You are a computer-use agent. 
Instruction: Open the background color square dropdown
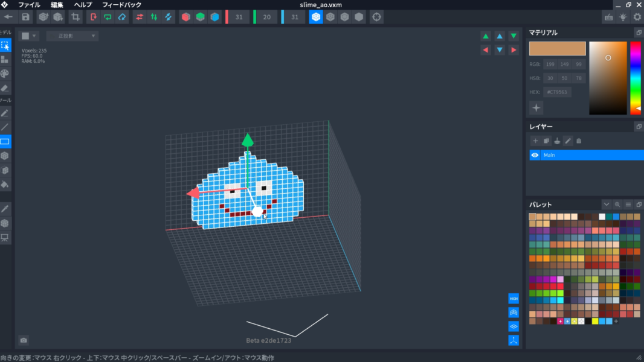[x=29, y=36]
